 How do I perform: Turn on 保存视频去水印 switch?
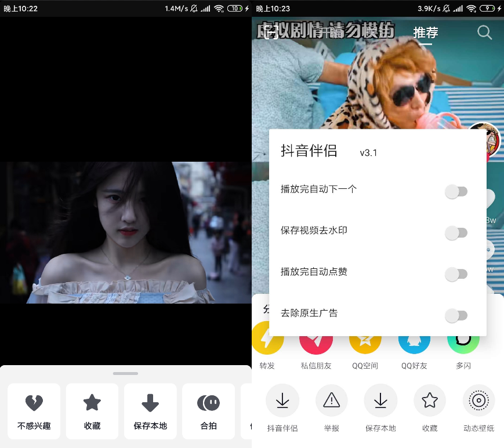coord(456,233)
